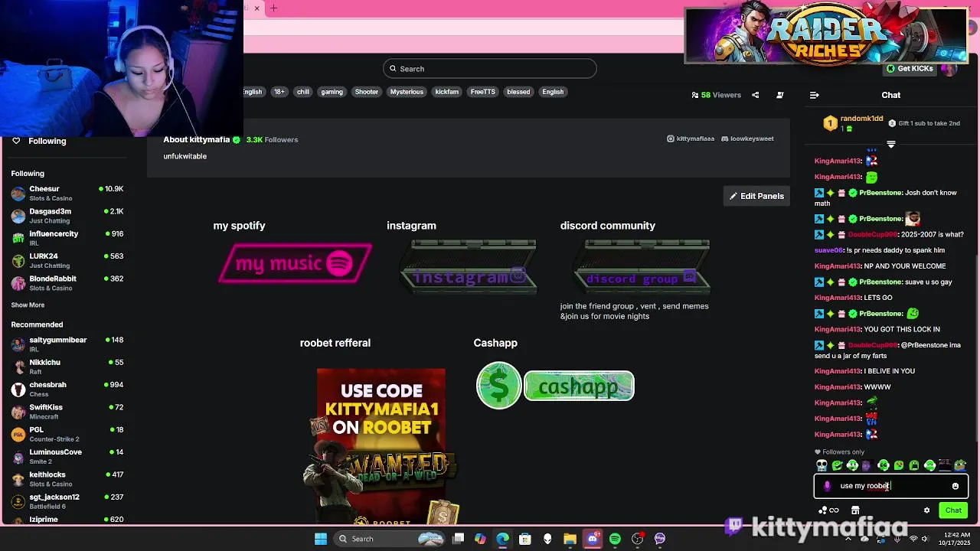Select the FreeTTS stream tag
980x551 pixels.
[483, 92]
